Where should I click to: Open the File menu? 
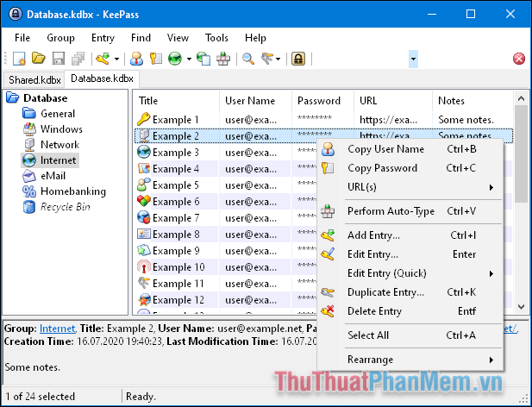tap(22, 38)
